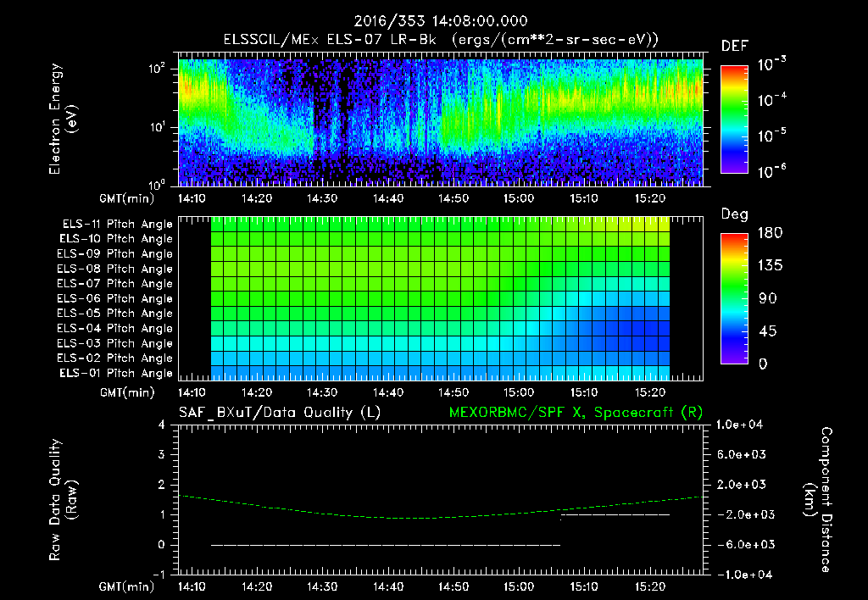Click the 'ELS-05 Pitch Angle' row label

(115, 314)
